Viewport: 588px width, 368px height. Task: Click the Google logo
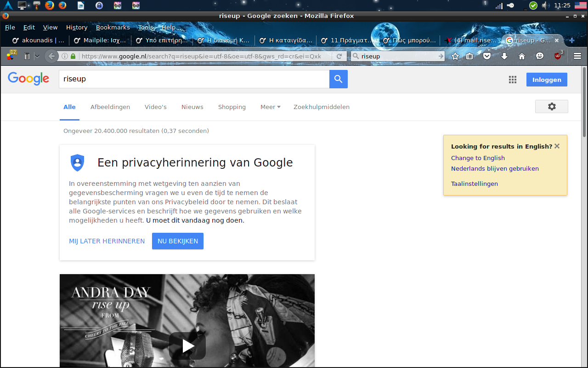(28, 79)
